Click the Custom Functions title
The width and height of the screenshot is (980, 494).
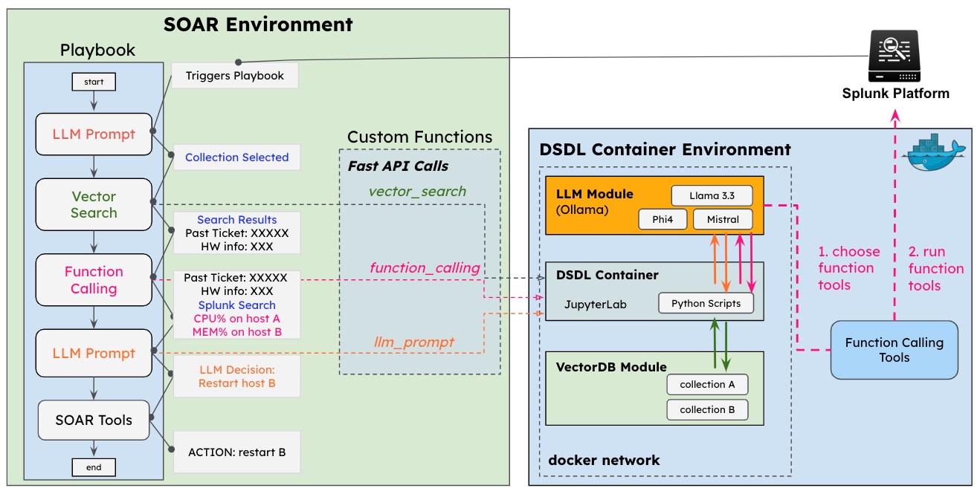click(419, 137)
